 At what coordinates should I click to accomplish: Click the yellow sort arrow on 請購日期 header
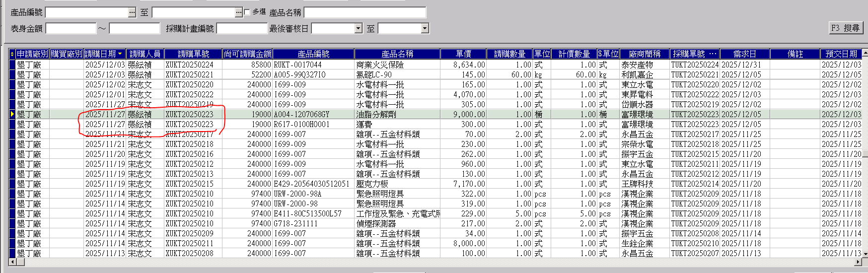pos(120,54)
